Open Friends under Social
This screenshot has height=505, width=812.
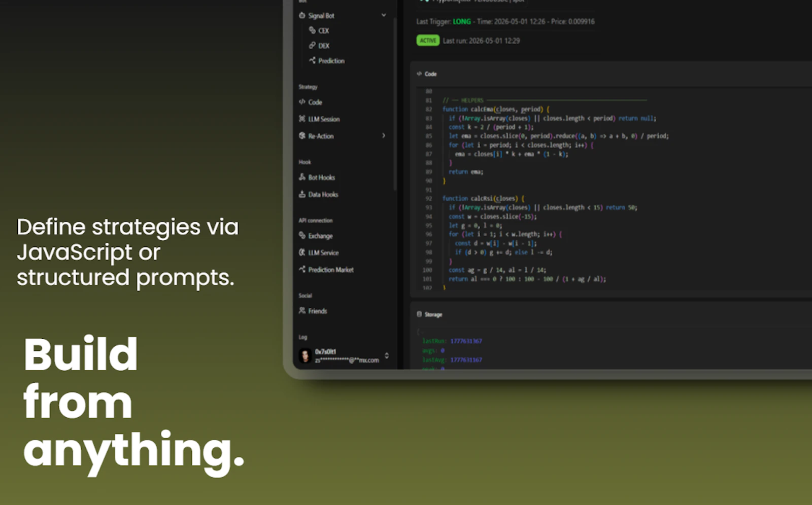[318, 311]
